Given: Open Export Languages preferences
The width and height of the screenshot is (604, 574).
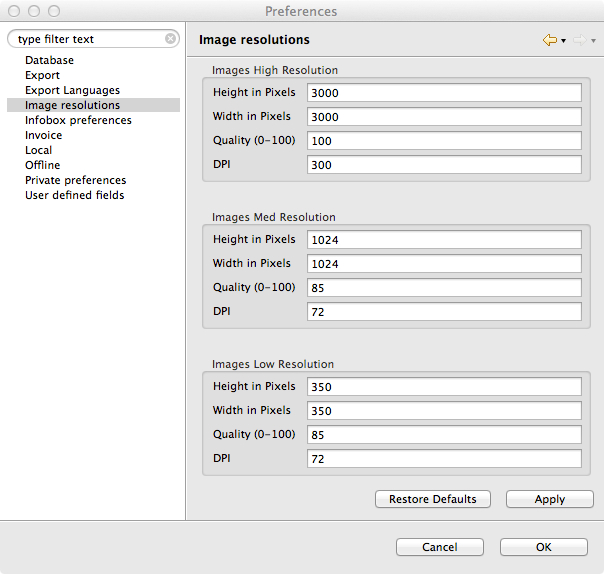Looking at the screenshot, I should tap(72, 90).
